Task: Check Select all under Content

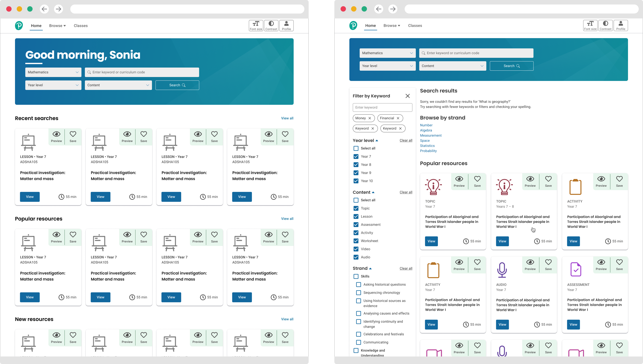Action: [x=356, y=200]
